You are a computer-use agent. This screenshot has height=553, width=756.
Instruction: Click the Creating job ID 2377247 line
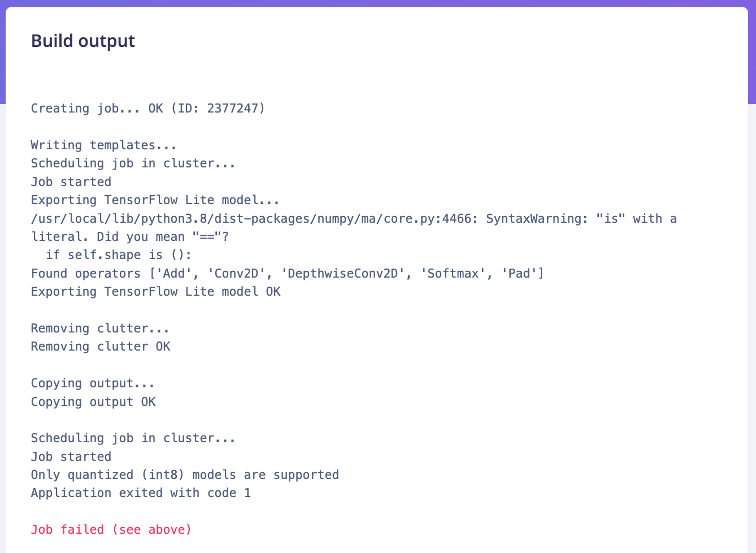coord(148,109)
